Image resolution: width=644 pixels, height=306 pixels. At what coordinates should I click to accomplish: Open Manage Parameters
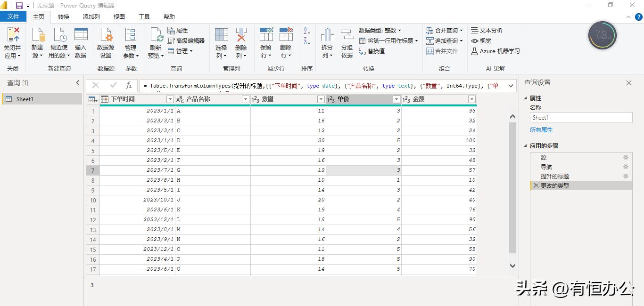[131, 41]
